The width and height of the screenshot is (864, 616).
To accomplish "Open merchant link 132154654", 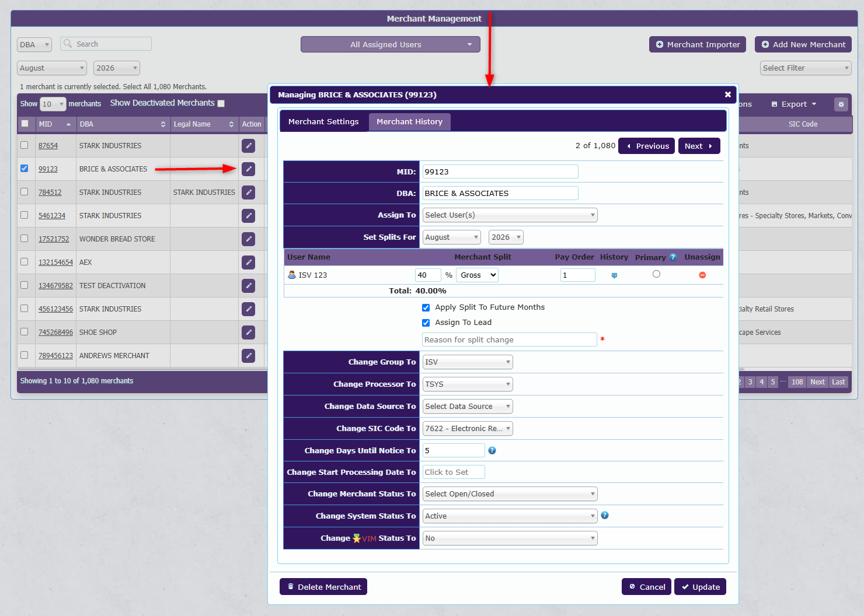I will (x=55, y=262).
